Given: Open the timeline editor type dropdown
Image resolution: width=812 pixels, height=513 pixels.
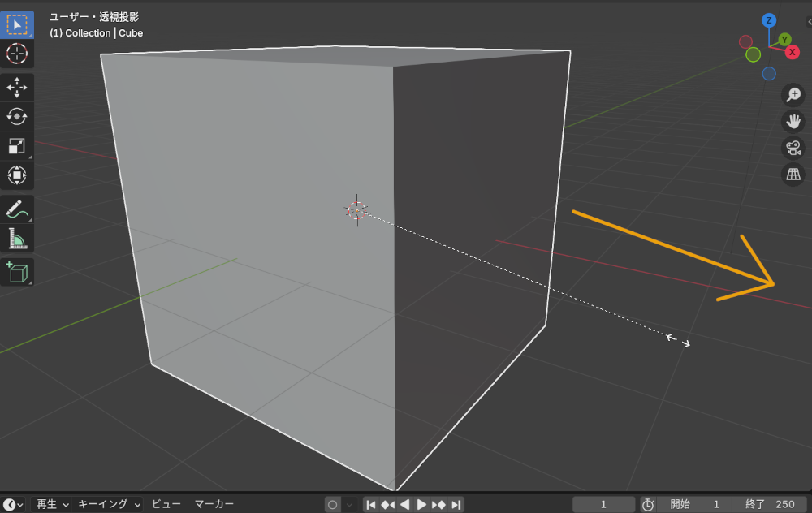Looking at the screenshot, I should click(x=12, y=504).
